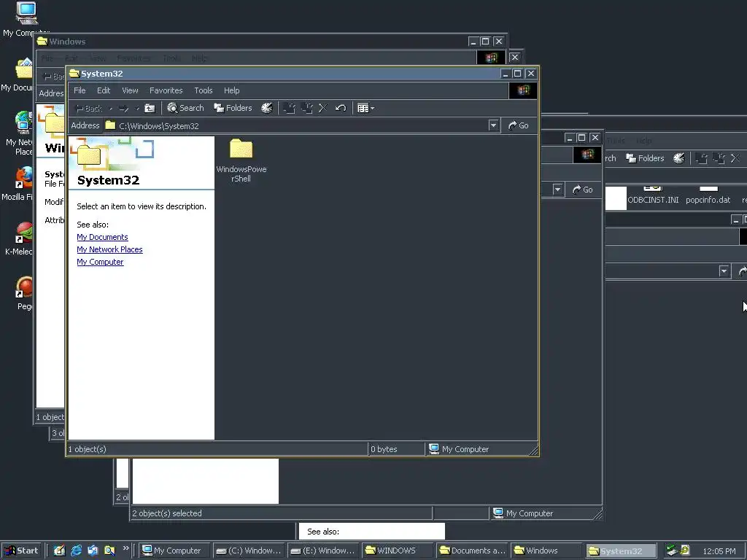Image resolution: width=747 pixels, height=560 pixels.
Task: Open Search pane in System32 window
Action: (x=186, y=108)
